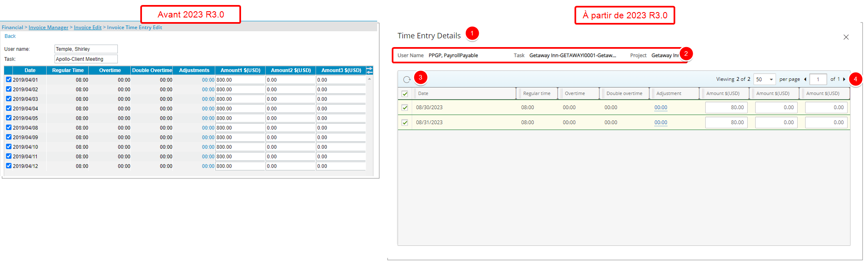Click the Amount2 $(USD) column header
868x265 pixels.
(291, 70)
